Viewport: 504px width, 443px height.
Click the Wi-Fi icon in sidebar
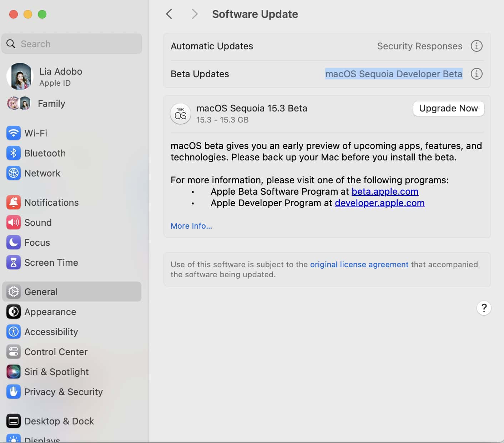tap(14, 133)
